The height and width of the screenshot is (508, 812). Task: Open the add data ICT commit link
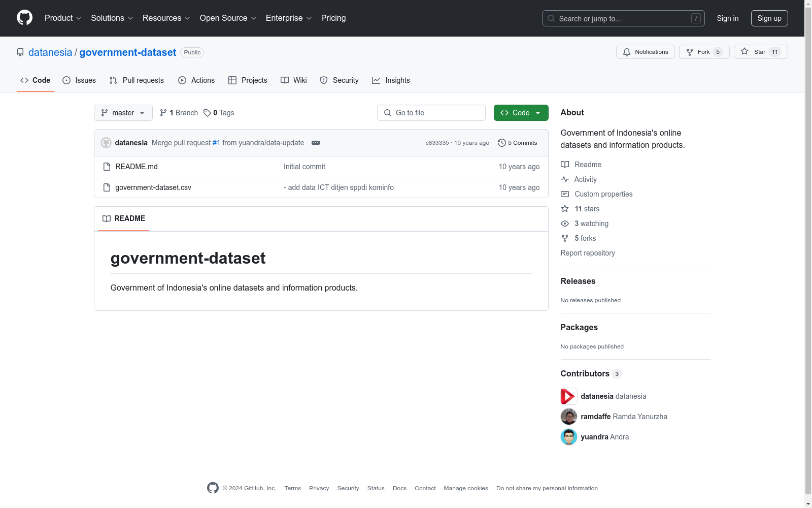pos(339,187)
